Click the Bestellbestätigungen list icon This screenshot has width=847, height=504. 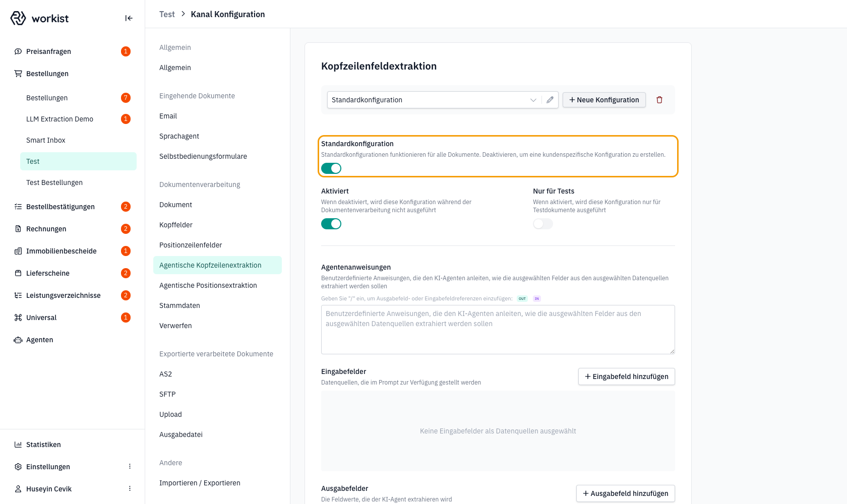click(18, 207)
